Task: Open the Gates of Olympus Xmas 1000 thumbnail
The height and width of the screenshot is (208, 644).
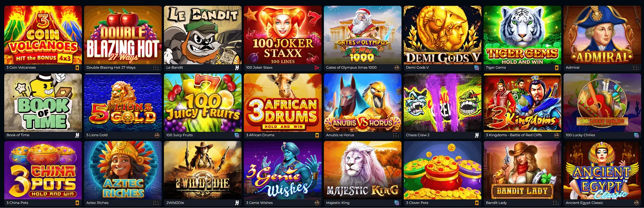Action: click(x=362, y=35)
